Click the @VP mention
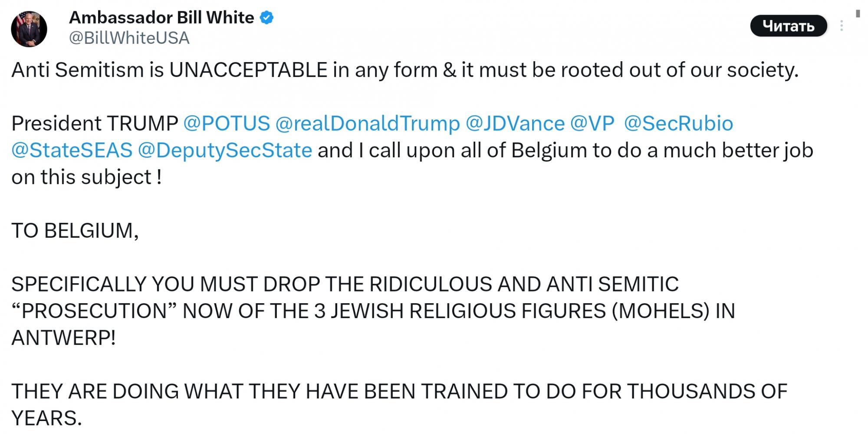The image size is (868, 441). 592,123
